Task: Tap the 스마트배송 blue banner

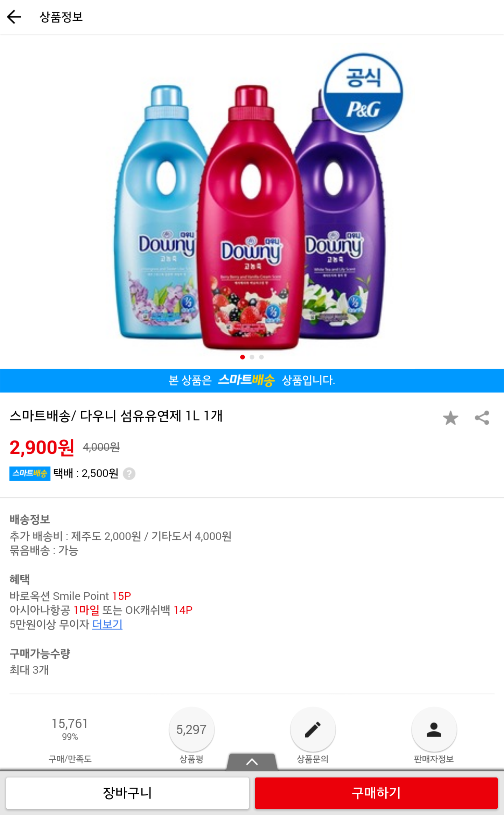Action: (252, 381)
